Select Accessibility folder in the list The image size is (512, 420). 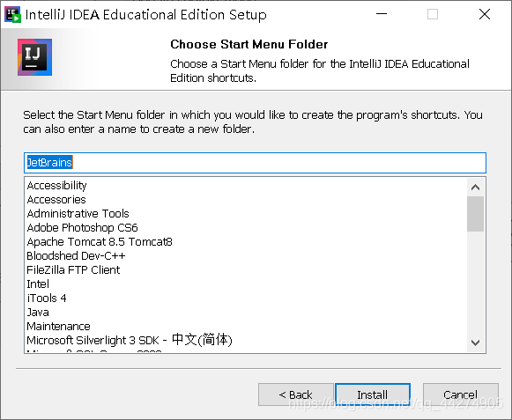(x=56, y=186)
